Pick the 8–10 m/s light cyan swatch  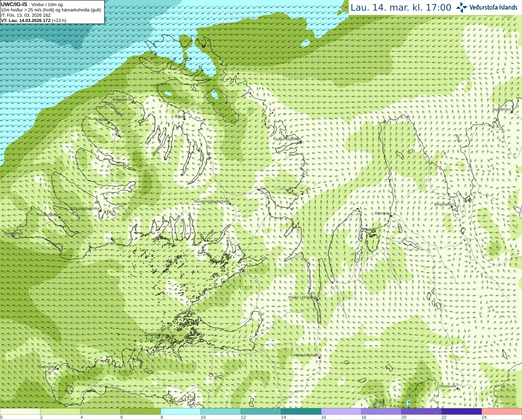(181, 411)
